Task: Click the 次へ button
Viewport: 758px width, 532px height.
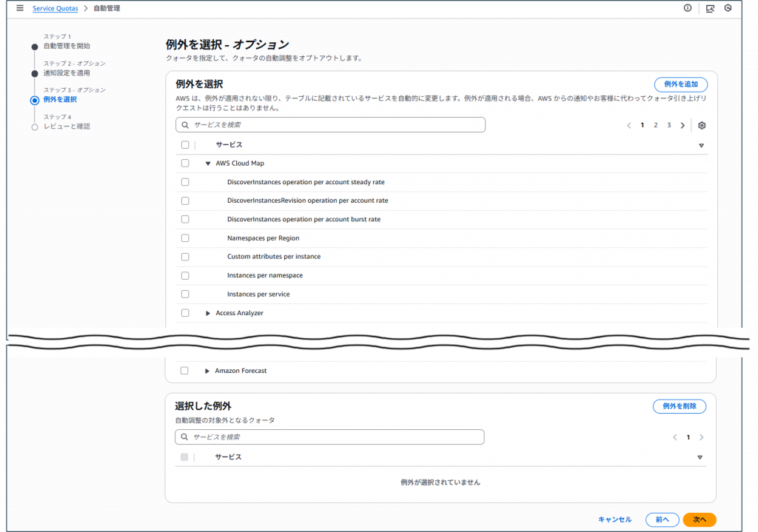Action: (700, 519)
